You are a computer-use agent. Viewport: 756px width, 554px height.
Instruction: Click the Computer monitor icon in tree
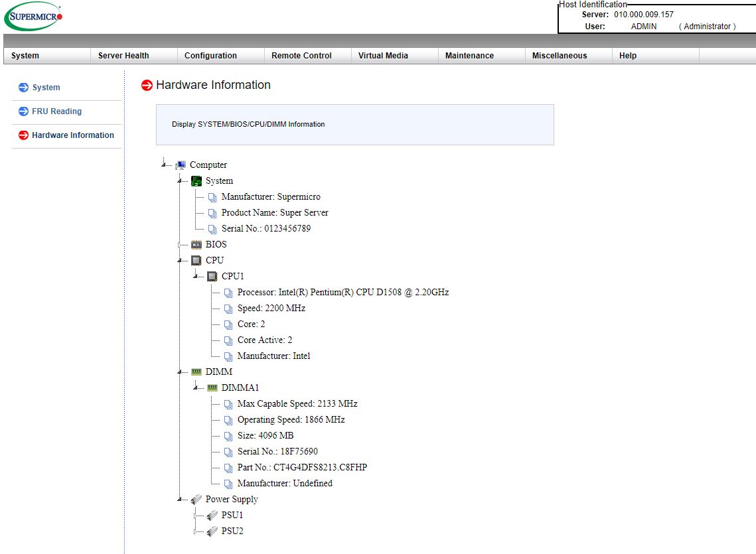[181, 165]
